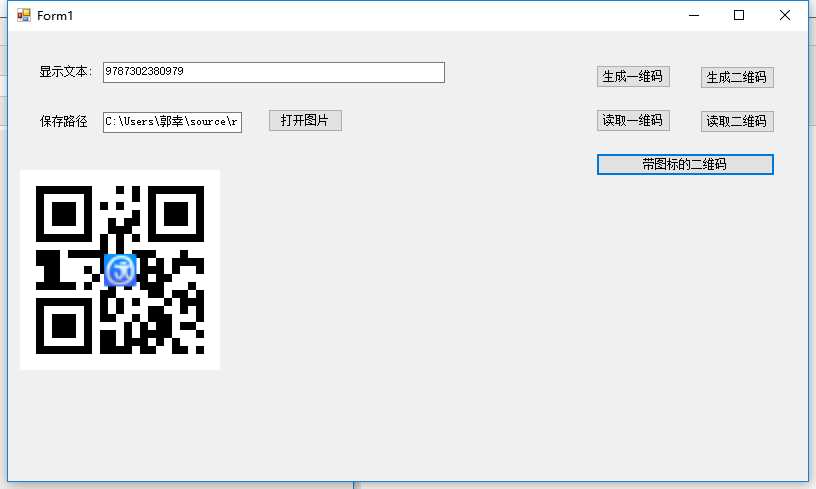Click the 带图标的二维码 button
816x489 pixels.
pyautogui.click(x=685, y=164)
